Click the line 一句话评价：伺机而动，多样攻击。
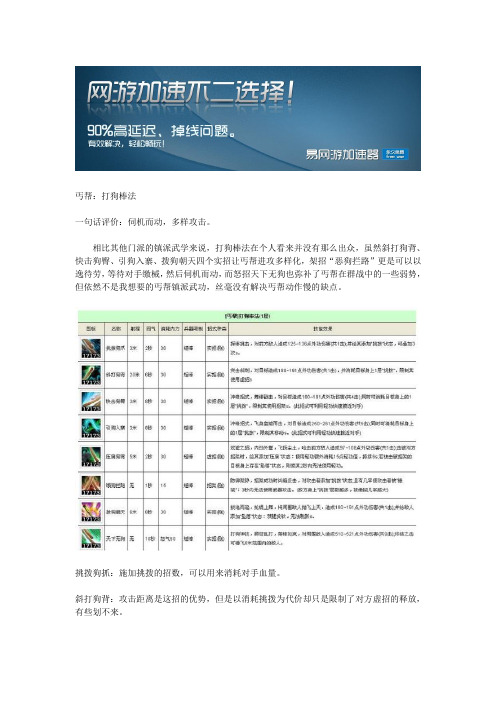The height and width of the screenshot is (702, 496). click(x=143, y=222)
